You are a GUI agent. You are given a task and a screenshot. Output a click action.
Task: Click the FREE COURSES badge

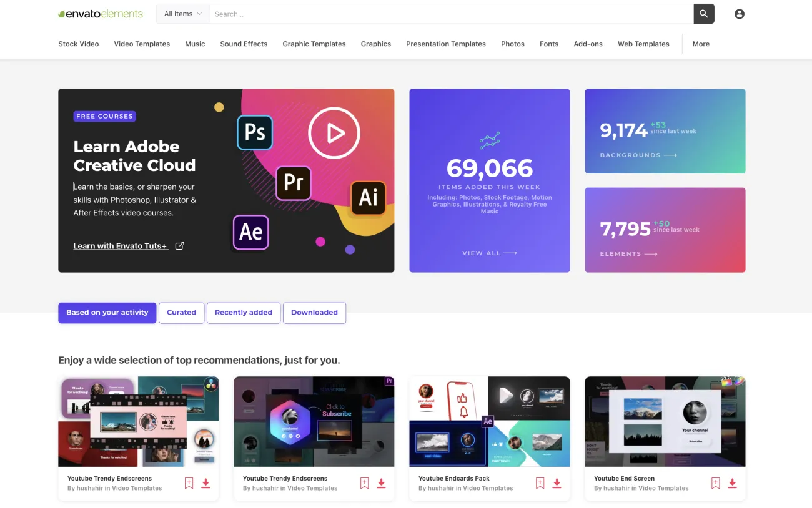pyautogui.click(x=104, y=116)
